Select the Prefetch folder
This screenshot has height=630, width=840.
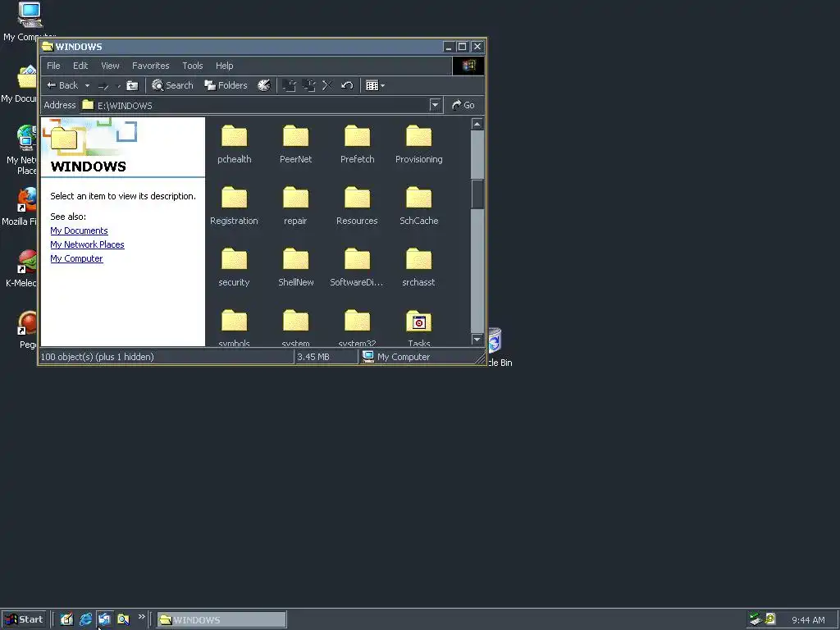pos(358,144)
